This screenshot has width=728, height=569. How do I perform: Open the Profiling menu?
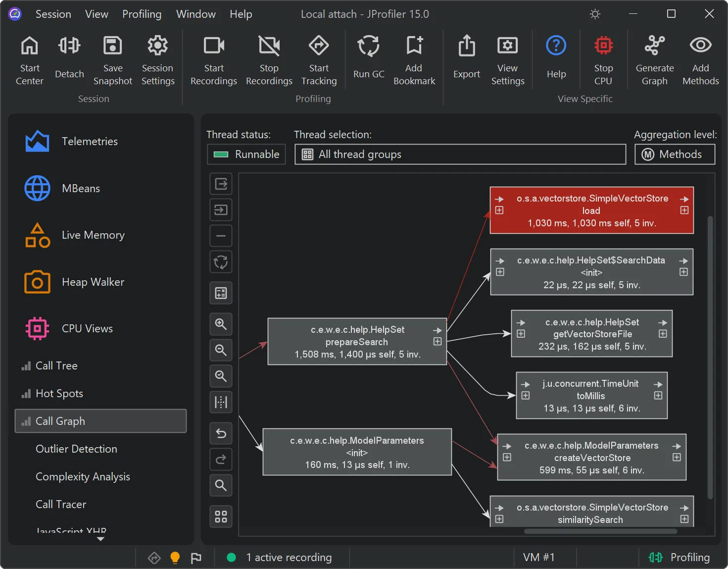click(x=142, y=14)
